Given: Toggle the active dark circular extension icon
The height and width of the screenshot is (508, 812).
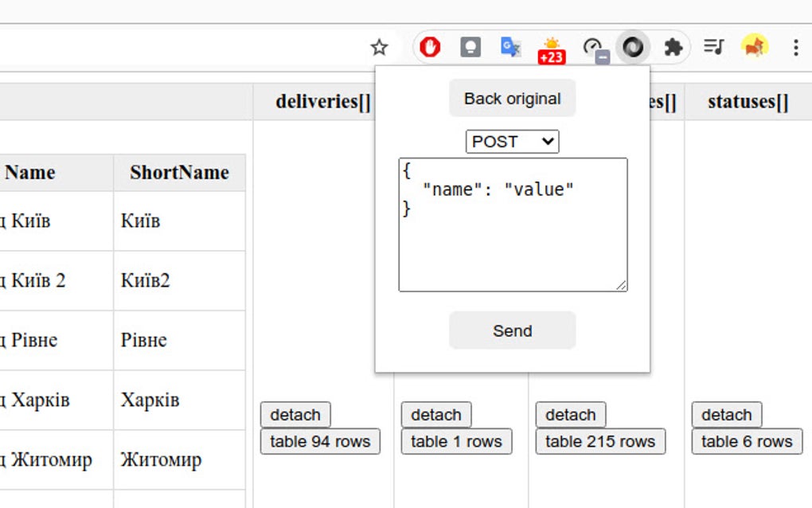Looking at the screenshot, I should (633, 47).
